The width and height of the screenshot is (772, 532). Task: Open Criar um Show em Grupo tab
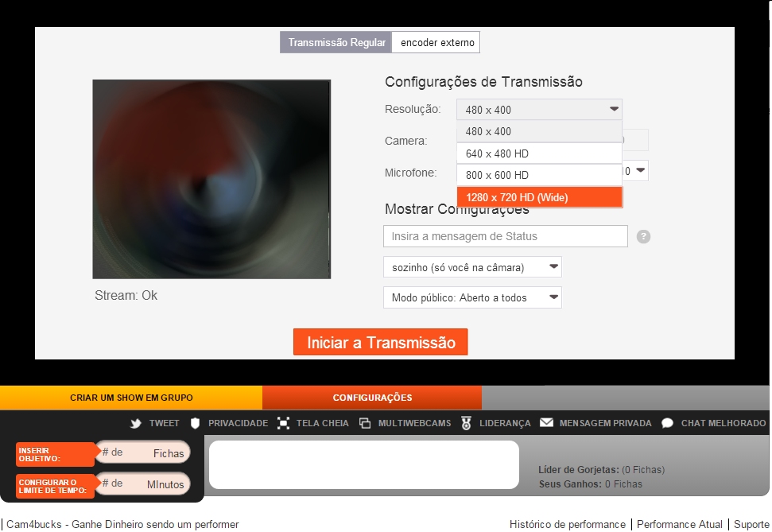coord(131,398)
